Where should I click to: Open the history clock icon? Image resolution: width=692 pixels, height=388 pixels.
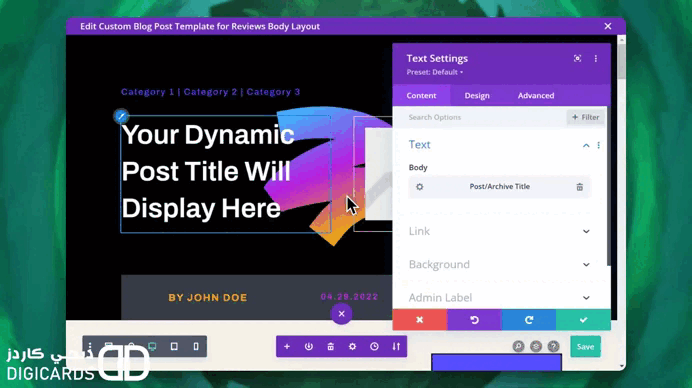[x=374, y=347]
